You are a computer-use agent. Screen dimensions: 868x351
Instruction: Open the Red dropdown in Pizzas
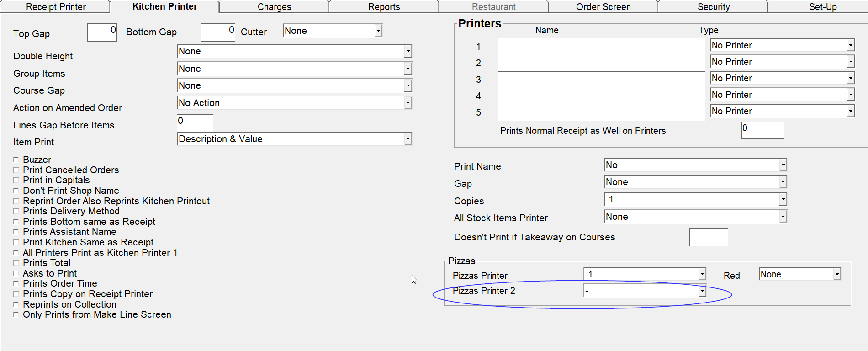point(836,274)
